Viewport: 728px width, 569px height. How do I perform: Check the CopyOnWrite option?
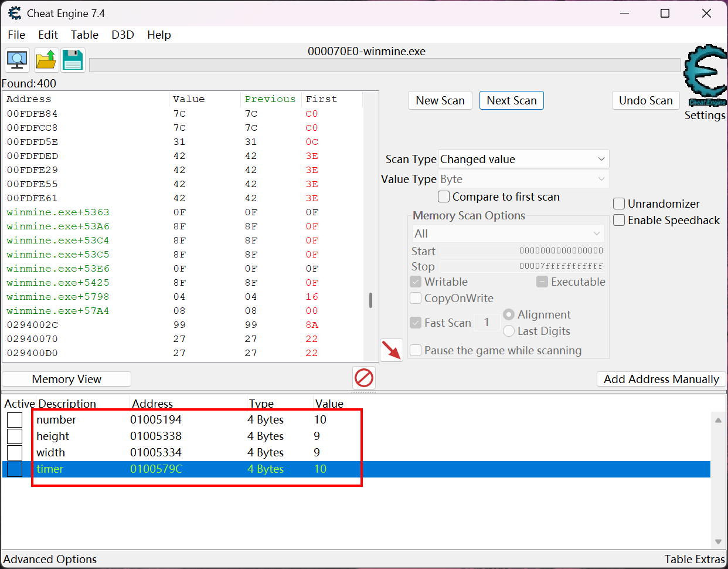(x=416, y=298)
